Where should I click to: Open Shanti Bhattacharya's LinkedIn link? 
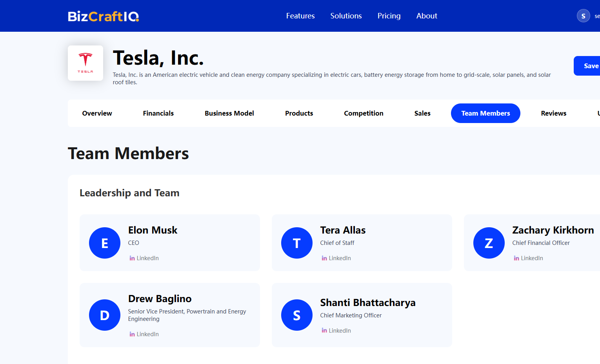click(x=336, y=331)
